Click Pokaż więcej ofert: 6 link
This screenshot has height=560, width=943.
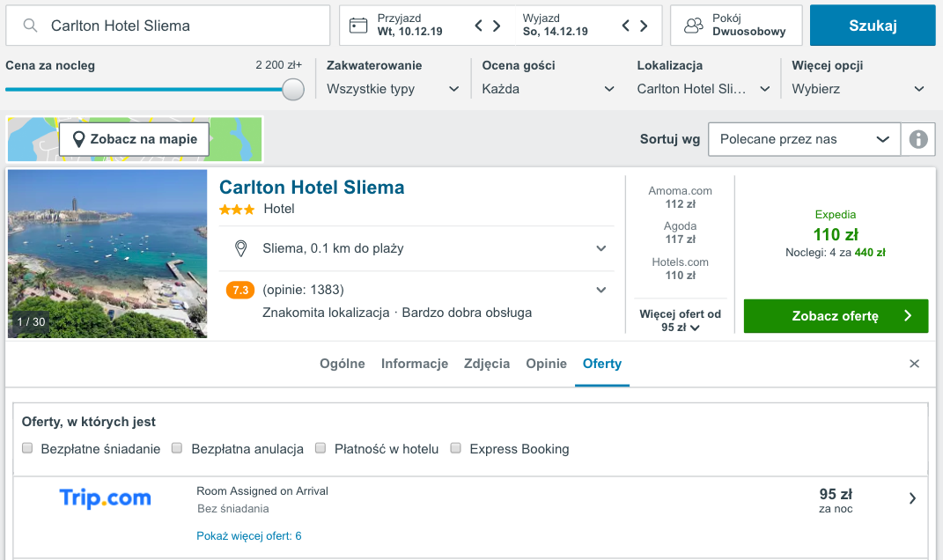(249, 536)
